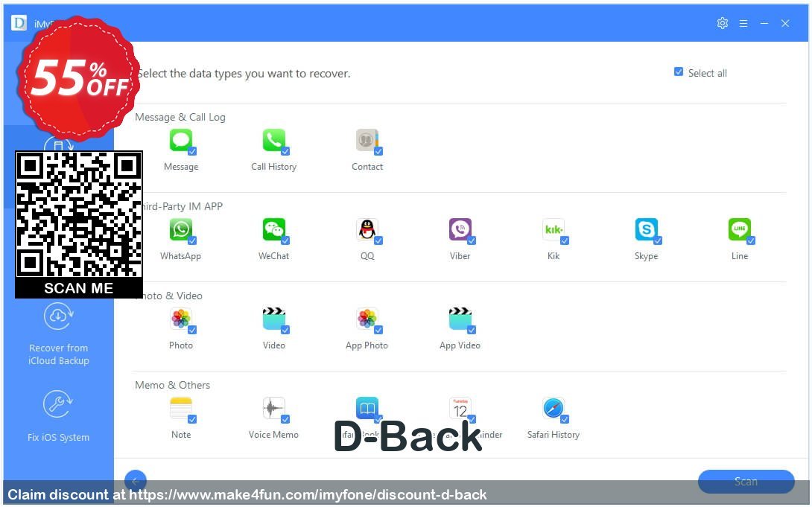Toggle the Select all checkbox
Image resolution: width=812 pixels, height=507 pixels.
(679, 72)
